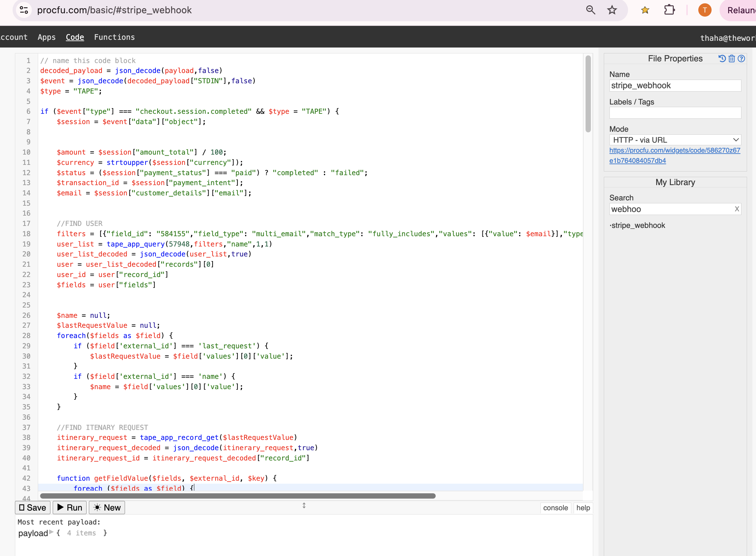The width and height of the screenshot is (756, 556).
Task: Open browser extensions puzzle icon
Action: [x=669, y=10]
